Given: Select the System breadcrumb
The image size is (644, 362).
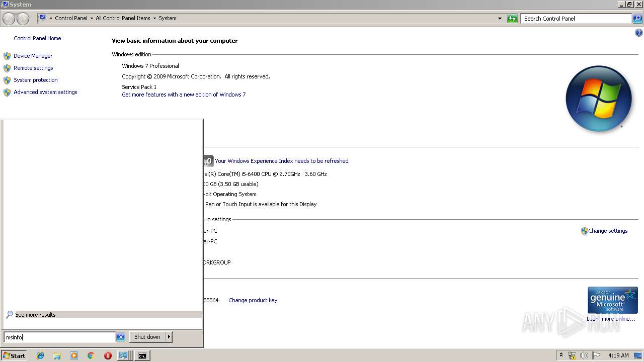Looking at the screenshot, I should click(168, 18).
